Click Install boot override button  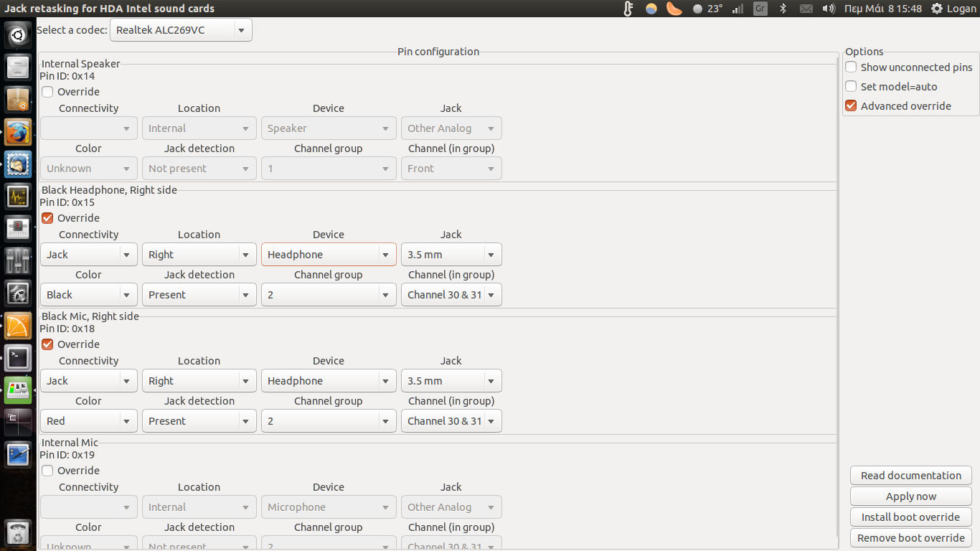click(910, 517)
